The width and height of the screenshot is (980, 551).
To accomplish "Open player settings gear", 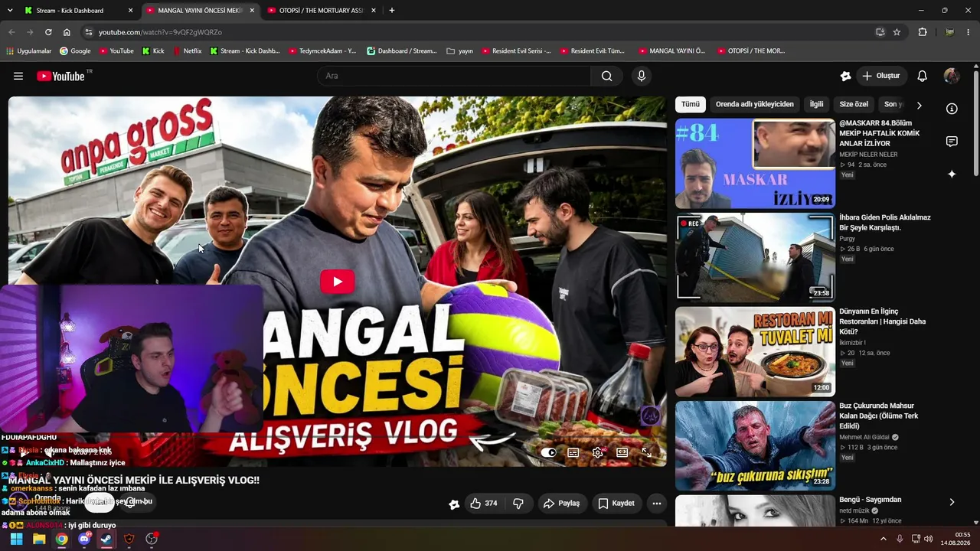I will pos(597,452).
